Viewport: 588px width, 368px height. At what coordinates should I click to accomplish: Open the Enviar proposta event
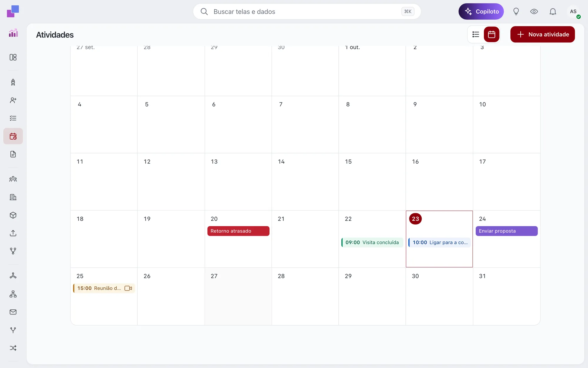[507, 231]
